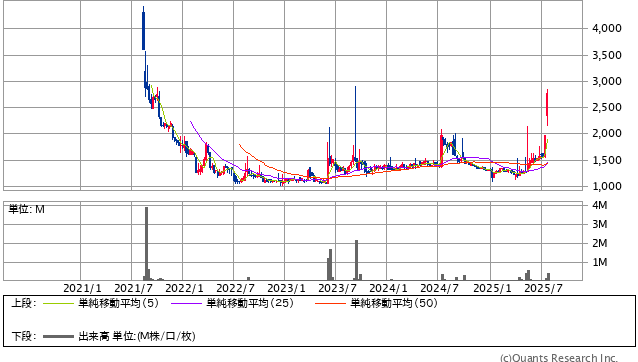The height and width of the screenshot is (362, 638).
Task: Click the tallest volume bar near 2021/7
Action: click(x=146, y=243)
